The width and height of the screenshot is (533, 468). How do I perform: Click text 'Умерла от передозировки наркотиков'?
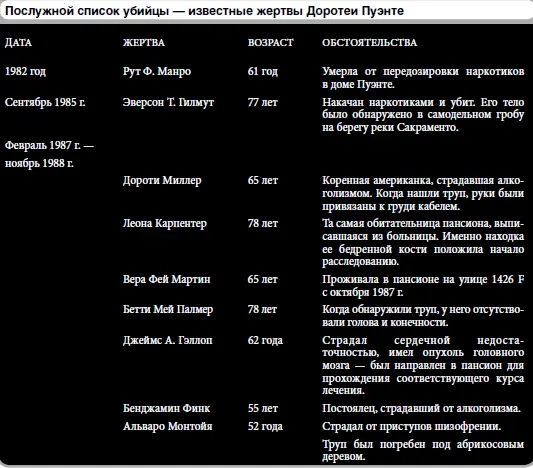(423, 71)
